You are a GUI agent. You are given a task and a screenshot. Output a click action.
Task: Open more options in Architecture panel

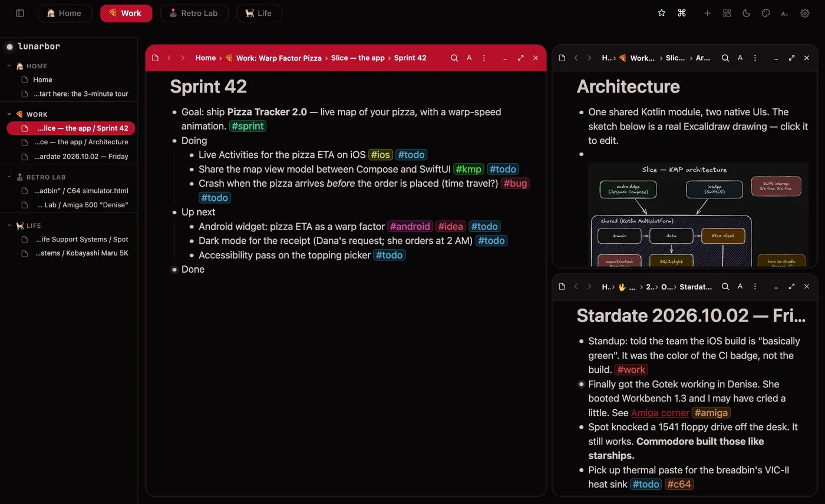click(755, 58)
